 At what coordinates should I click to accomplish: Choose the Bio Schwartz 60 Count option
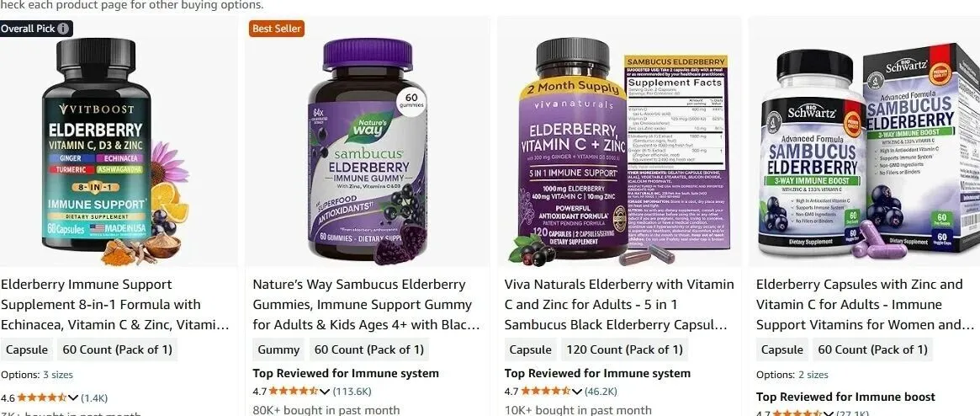(872, 349)
